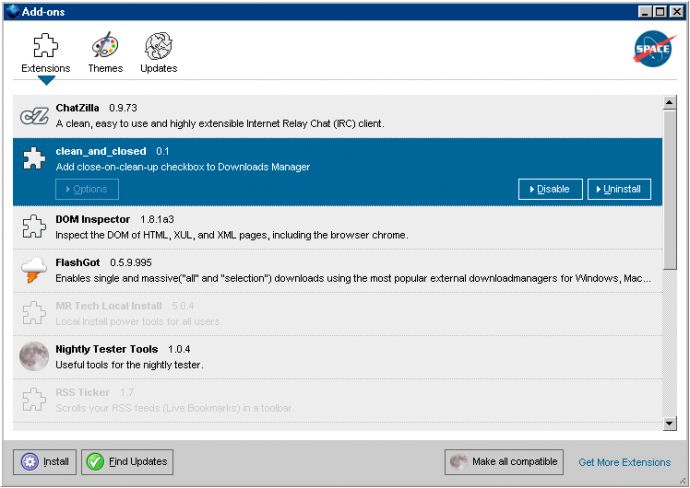Click the window resize grip corner
Screen dimensions: 690x488
point(683,481)
